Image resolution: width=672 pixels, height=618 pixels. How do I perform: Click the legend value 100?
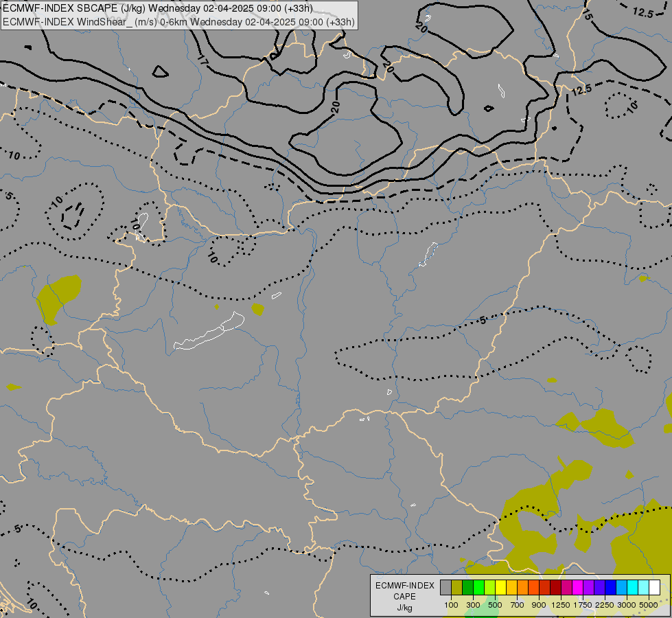[x=451, y=605]
